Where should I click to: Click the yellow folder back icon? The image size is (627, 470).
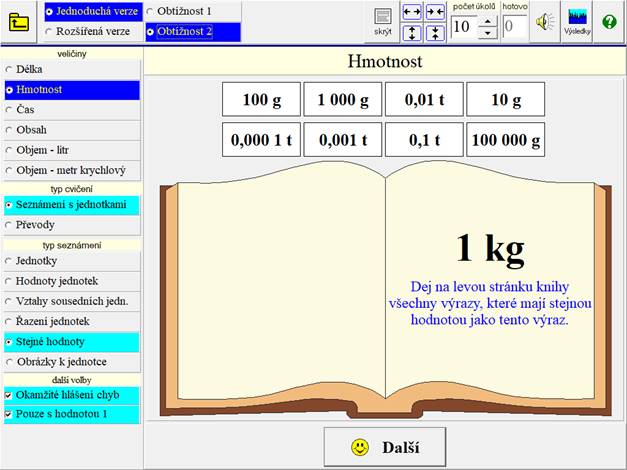[x=18, y=22]
